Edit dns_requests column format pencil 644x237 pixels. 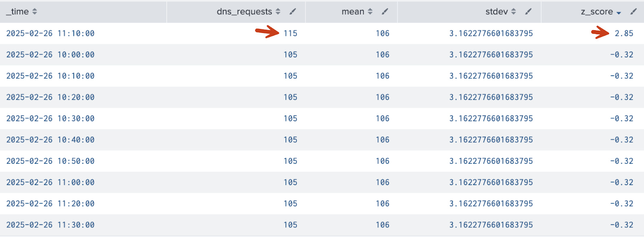tap(293, 12)
